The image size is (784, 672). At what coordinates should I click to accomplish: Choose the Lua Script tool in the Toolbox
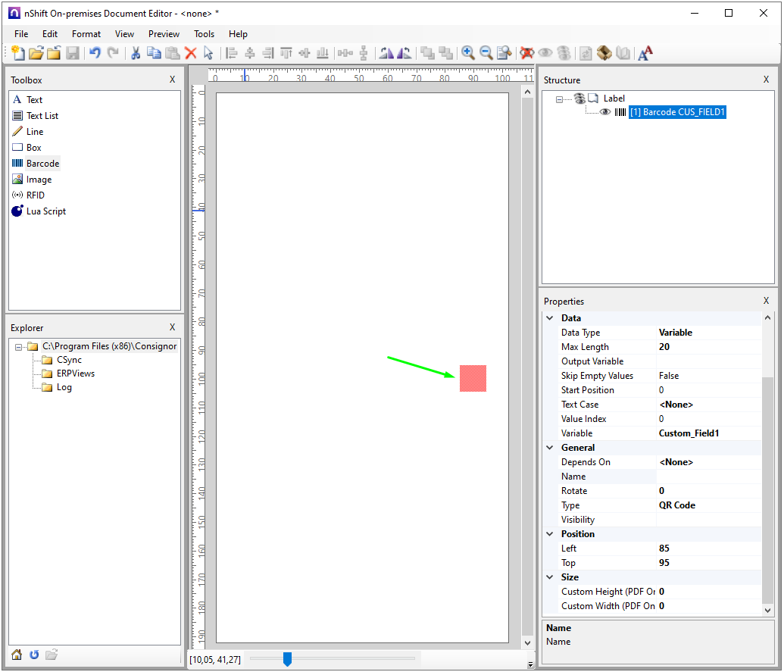point(45,211)
